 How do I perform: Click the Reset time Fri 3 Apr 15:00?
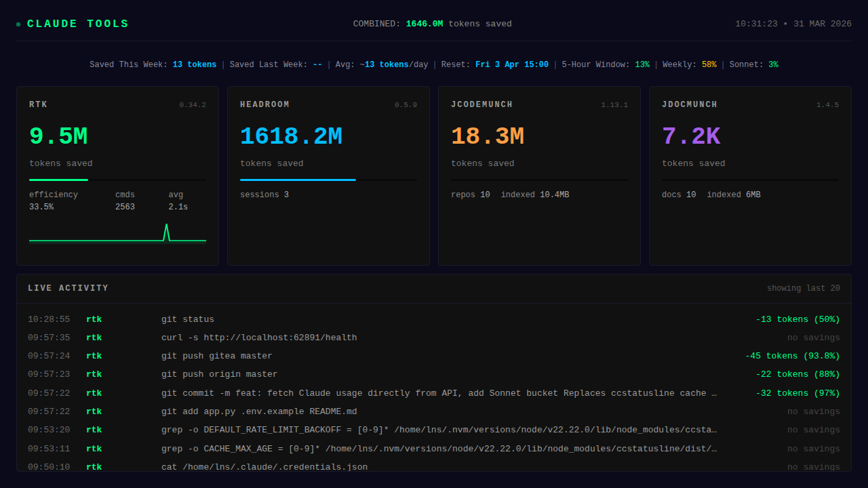[512, 65]
